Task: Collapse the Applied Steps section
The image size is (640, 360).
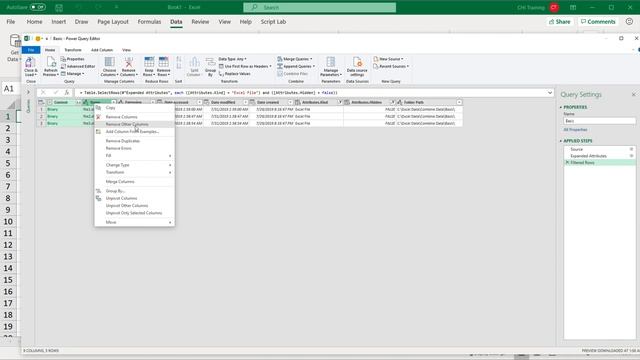Action: coord(561,141)
